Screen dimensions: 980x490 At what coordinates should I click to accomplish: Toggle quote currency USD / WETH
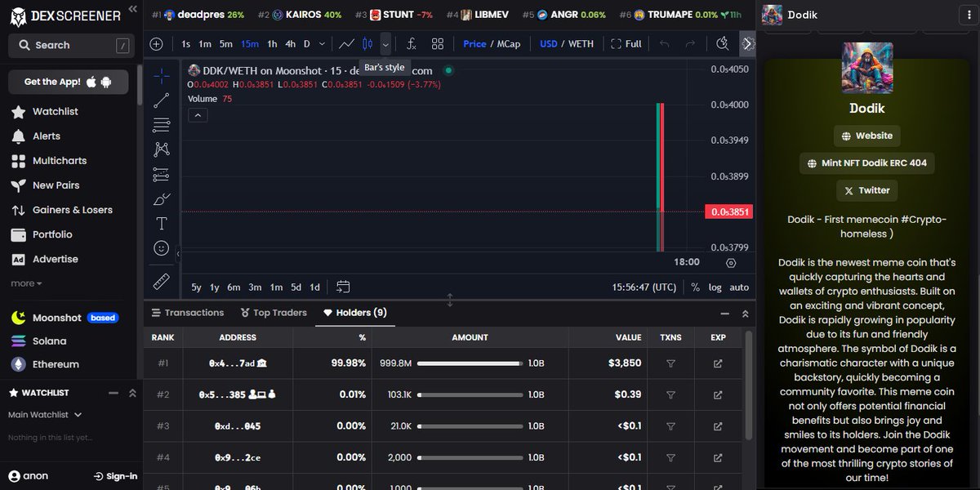point(567,44)
